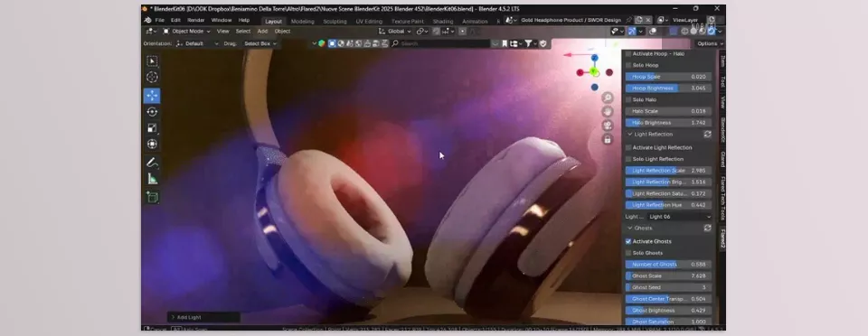Check Activate Light Reflection

628,148
